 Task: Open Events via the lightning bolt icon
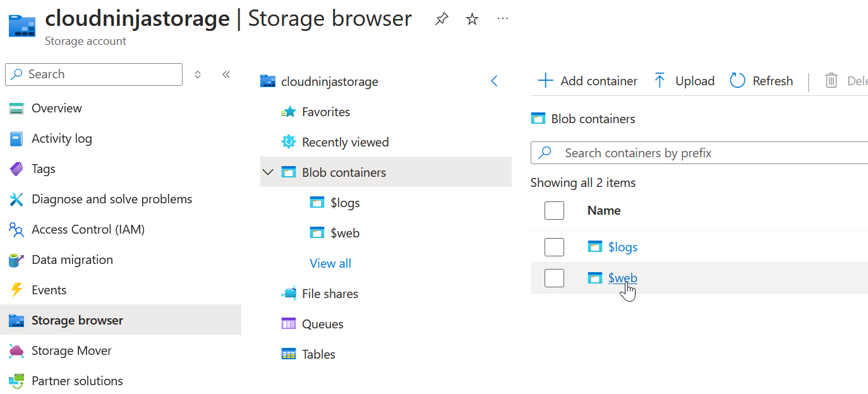[16, 290]
